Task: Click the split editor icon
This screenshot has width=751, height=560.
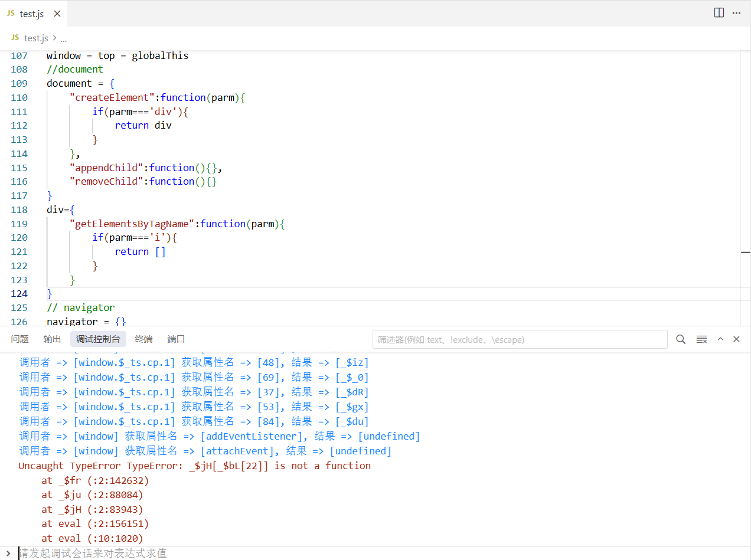Action: coord(719,12)
